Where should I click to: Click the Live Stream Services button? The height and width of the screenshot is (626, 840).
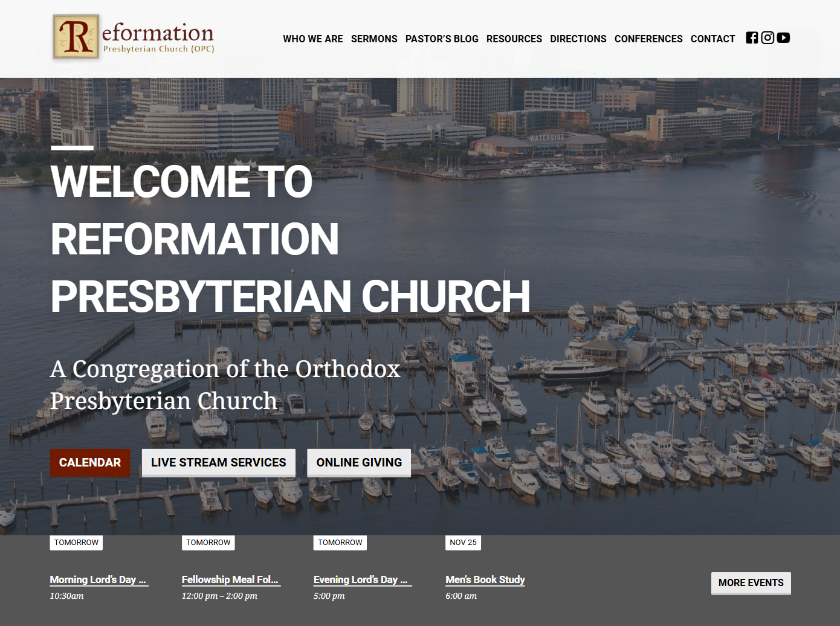tap(218, 463)
